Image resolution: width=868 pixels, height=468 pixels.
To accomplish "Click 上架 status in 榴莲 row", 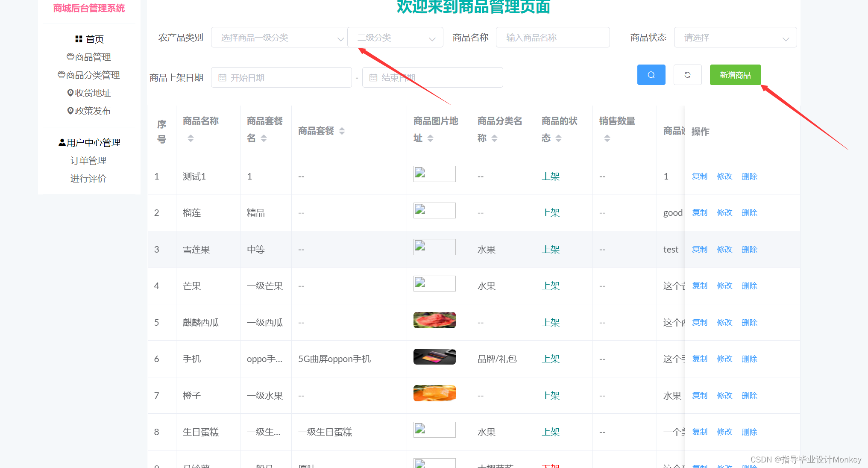I will pyautogui.click(x=551, y=213).
